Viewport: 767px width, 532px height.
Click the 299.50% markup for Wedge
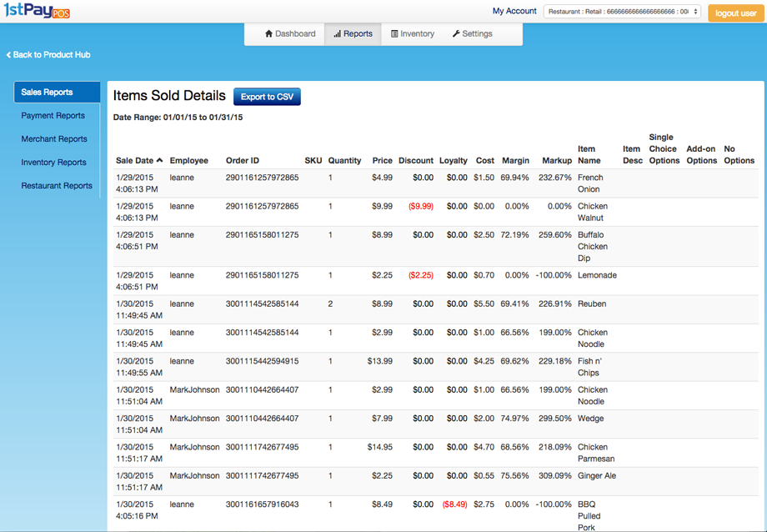(x=555, y=419)
